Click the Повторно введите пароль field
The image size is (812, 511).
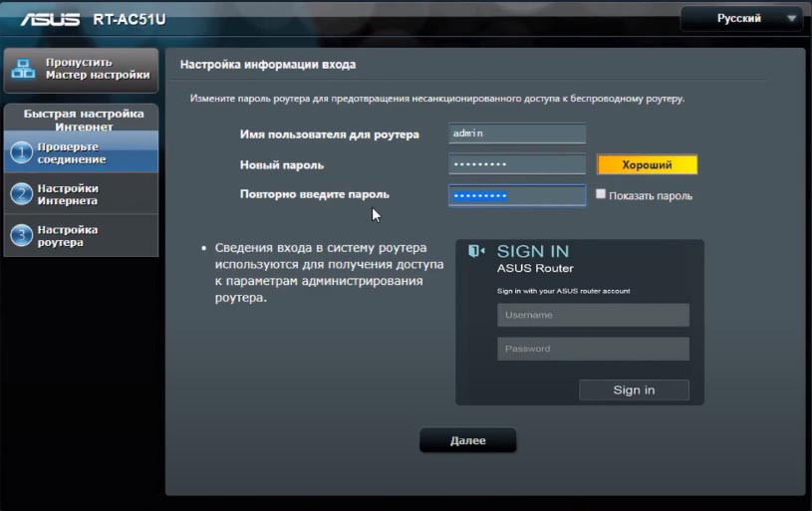[x=516, y=195]
